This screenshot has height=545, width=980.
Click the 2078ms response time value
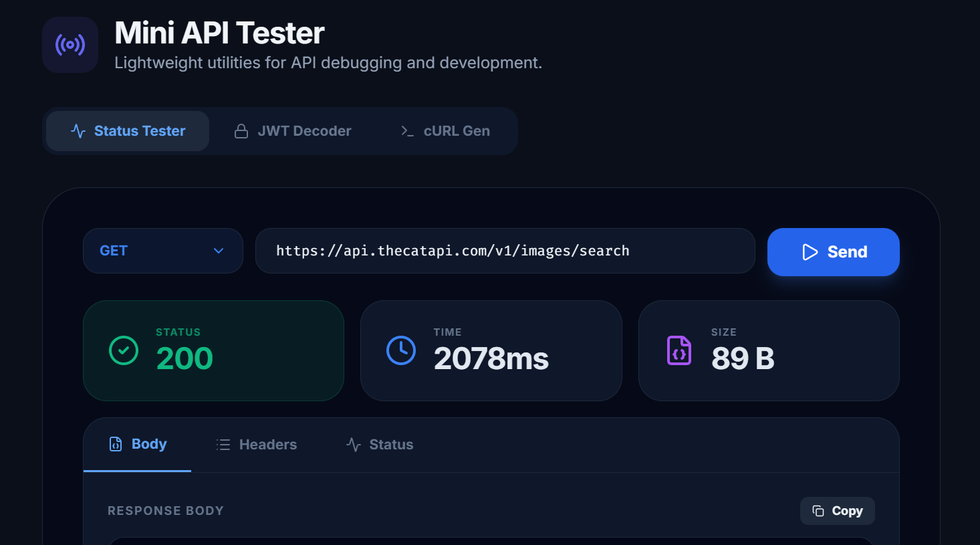(491, 358)
